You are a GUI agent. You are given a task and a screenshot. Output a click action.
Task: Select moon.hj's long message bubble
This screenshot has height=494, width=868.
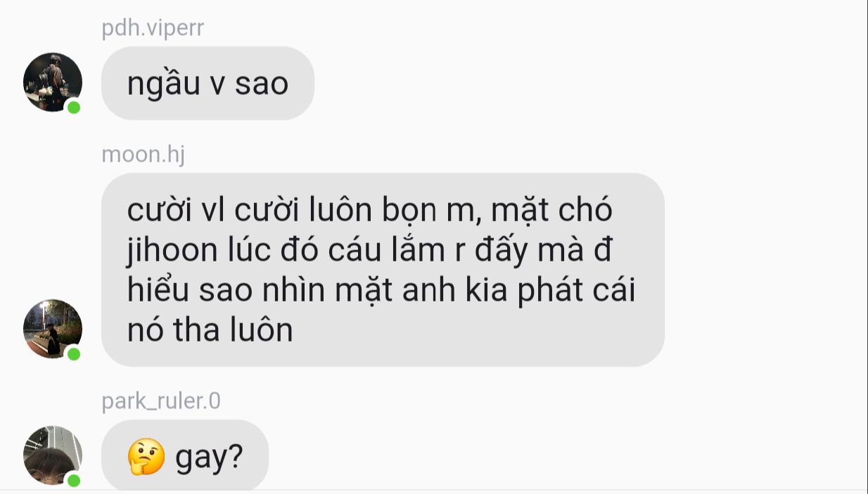pyautogui.click(x=383, y=270)
